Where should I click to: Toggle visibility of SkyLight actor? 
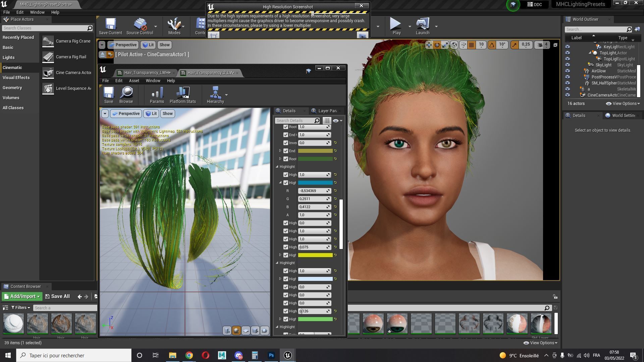coord(568,65)
